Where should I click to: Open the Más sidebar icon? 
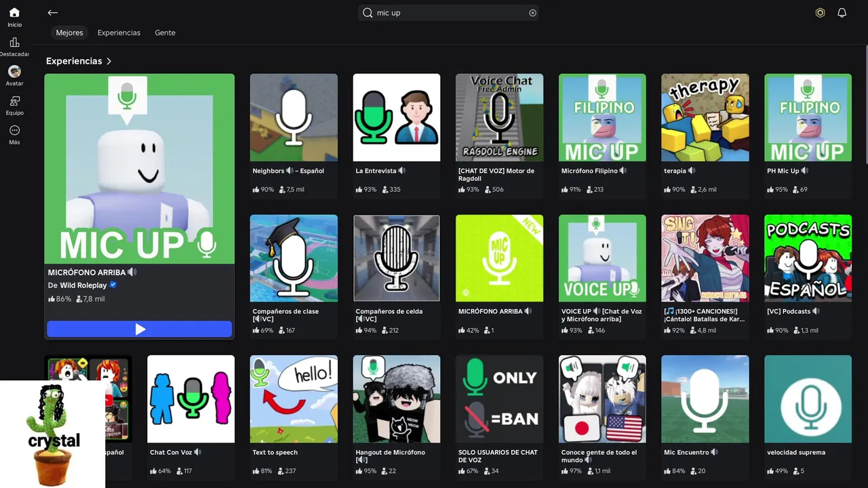tap(14, 130)
